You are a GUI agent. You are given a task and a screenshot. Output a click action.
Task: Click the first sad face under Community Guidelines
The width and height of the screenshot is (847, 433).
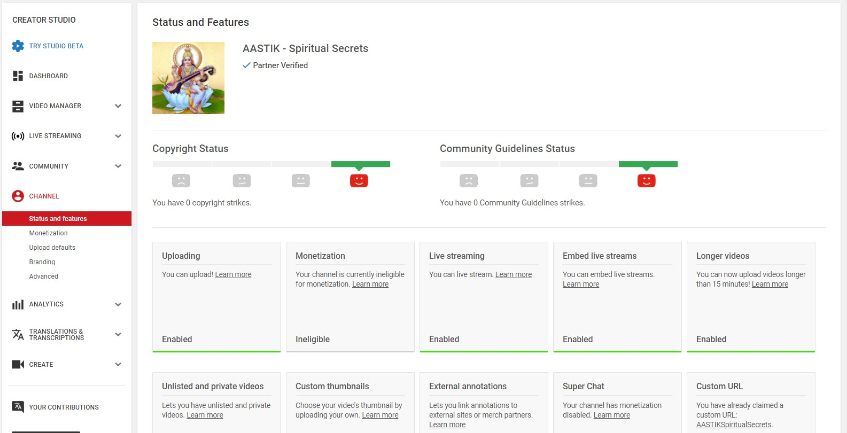[x=468, y=180]
